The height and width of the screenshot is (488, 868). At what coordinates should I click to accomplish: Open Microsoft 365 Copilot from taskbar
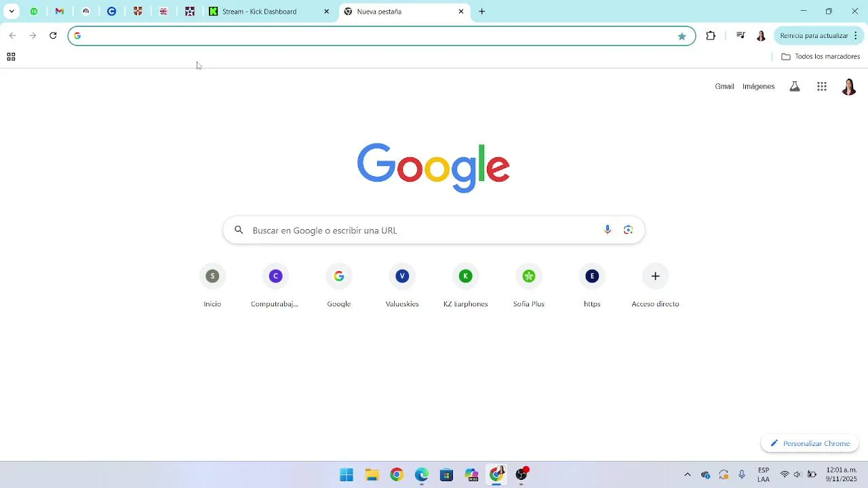coord(471,474)
